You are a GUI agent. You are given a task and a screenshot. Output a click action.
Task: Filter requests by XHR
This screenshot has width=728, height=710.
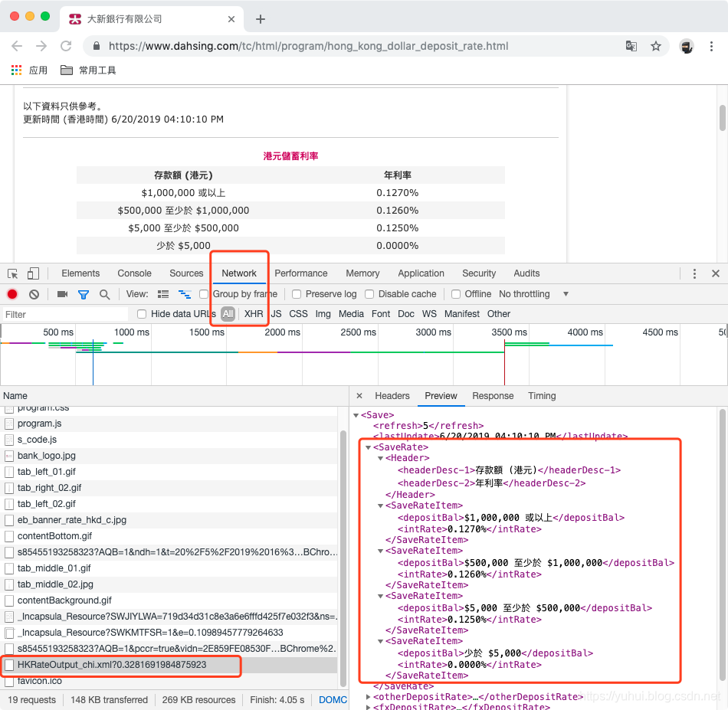pyautogui.click(x=254, y=314)
